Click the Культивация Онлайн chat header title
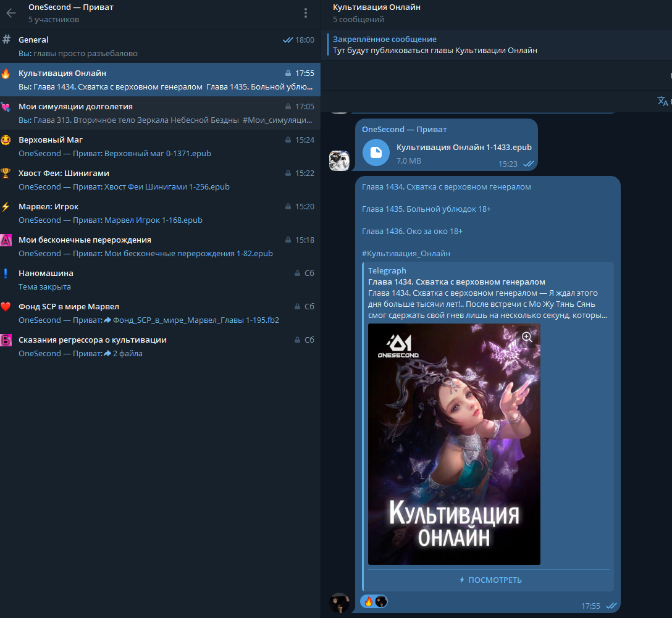The height and width of the screenshot is (618, 672). (x=376, y=7)
